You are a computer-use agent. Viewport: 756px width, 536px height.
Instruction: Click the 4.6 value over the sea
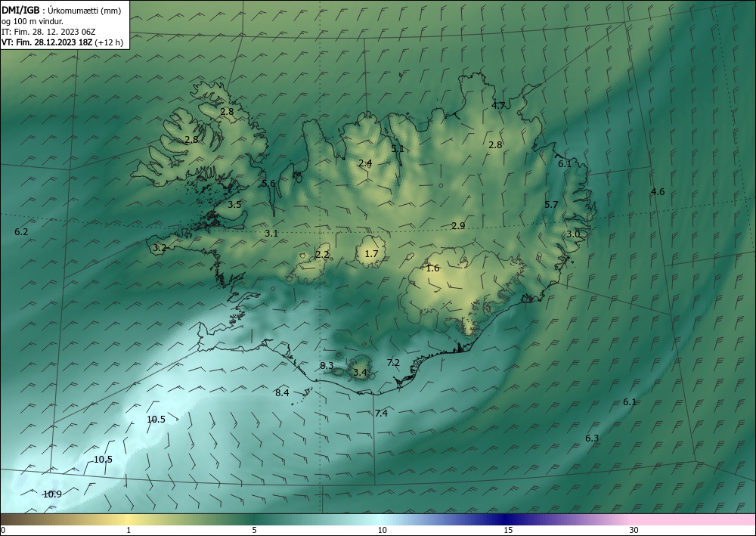658,192
